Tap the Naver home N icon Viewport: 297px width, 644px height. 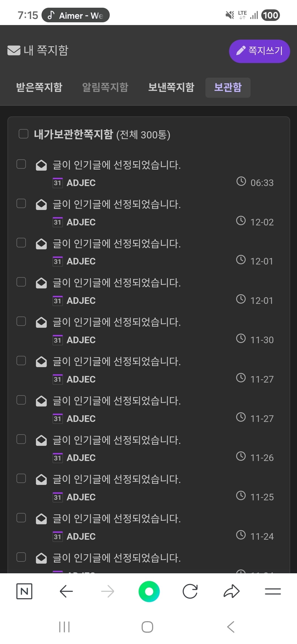pyautogui.click(x=24, y=591)
